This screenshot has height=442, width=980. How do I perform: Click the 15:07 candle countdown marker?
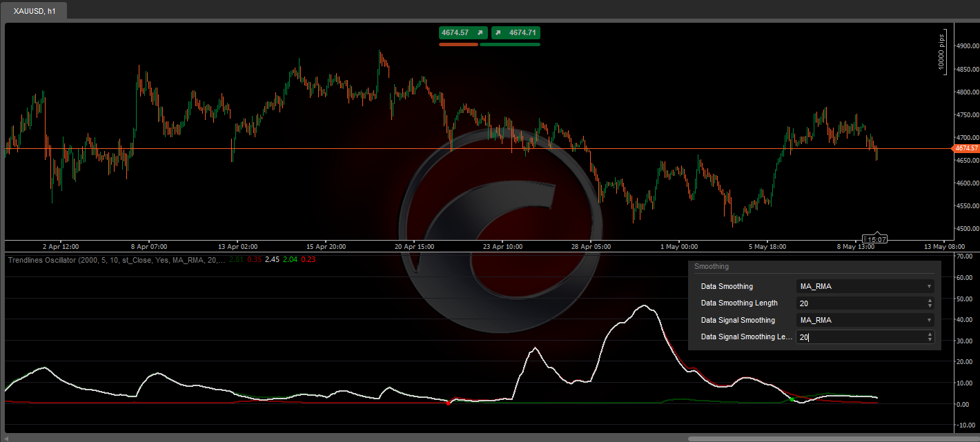875,239
